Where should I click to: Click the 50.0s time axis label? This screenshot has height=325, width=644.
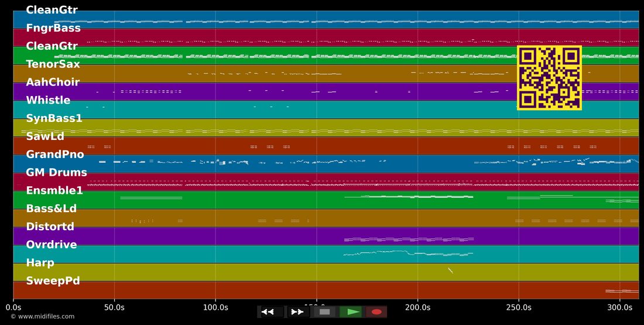pyautogui.click(x=114, y=307)
